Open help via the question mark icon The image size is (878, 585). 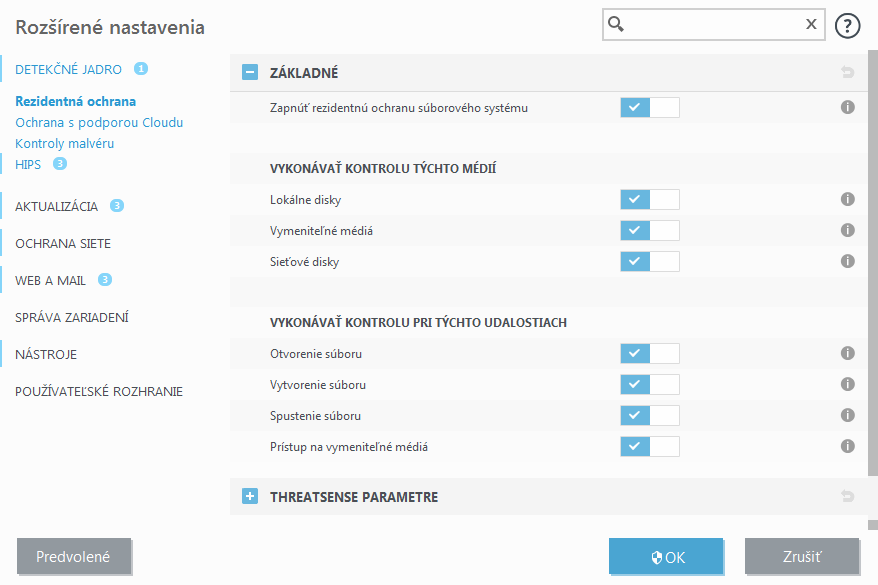pyautogui.click(x=847, y=25)
